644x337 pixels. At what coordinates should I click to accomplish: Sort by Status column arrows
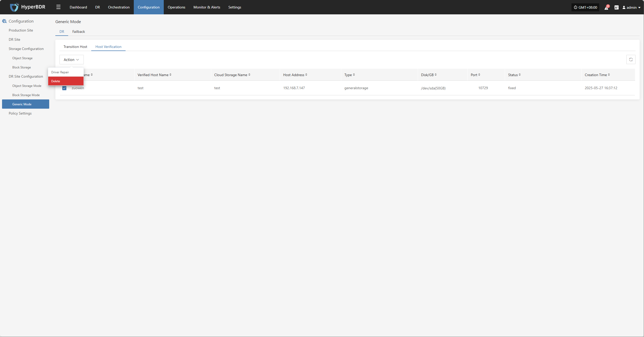coord(520,75)
